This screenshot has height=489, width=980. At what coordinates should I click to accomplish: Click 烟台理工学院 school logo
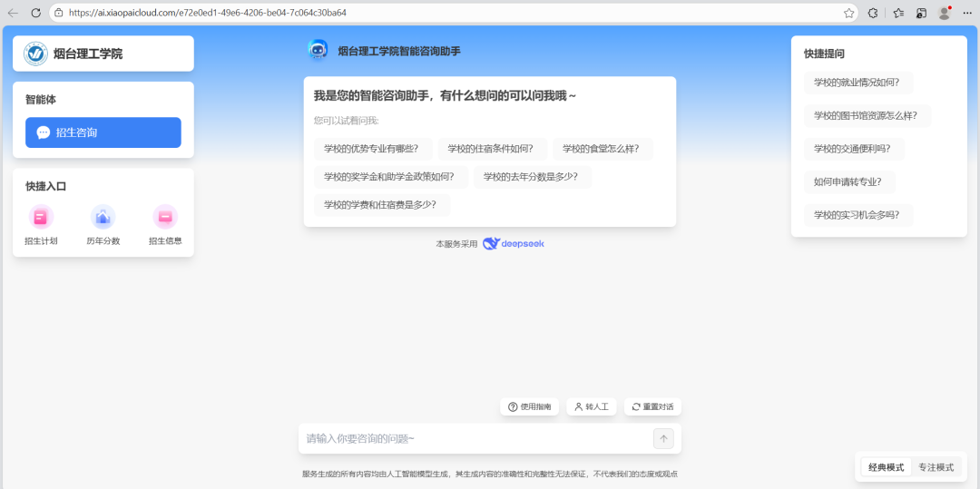[x=35, y=54]
